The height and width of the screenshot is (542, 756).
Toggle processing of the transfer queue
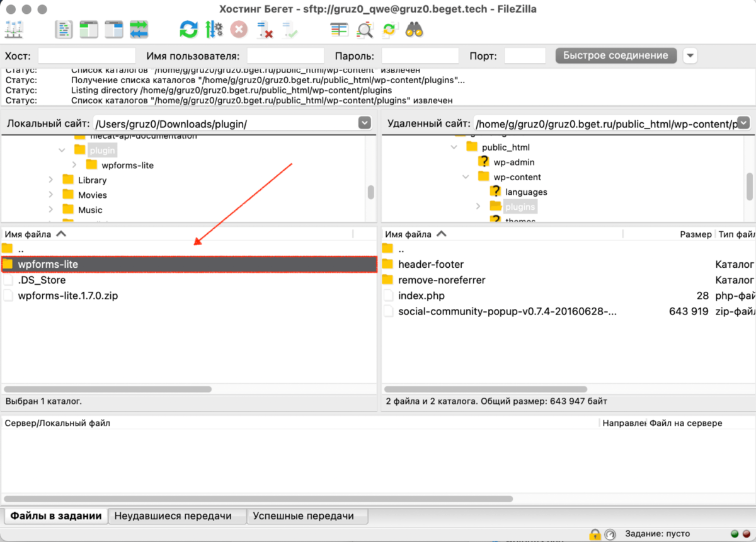point(214,29)
